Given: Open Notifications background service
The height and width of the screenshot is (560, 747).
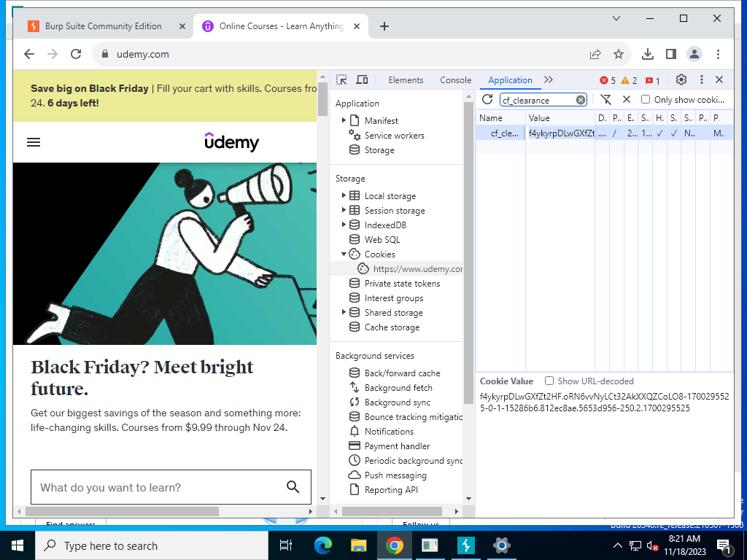Looking at the screenshot, I should click(389, 432).
